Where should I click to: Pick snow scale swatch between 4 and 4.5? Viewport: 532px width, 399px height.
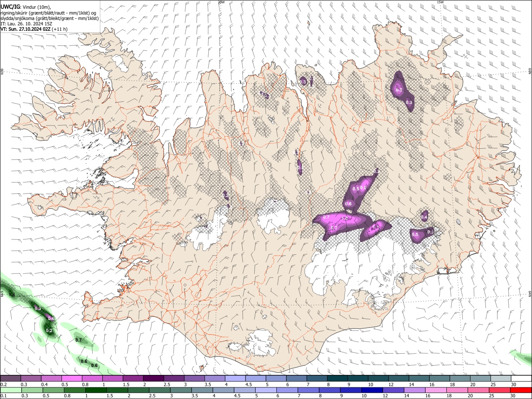pyautogui.click(x=235, y=378)
